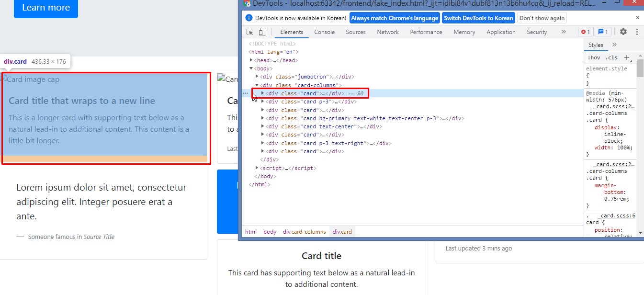Click the element.style rule block

[610, 76]
